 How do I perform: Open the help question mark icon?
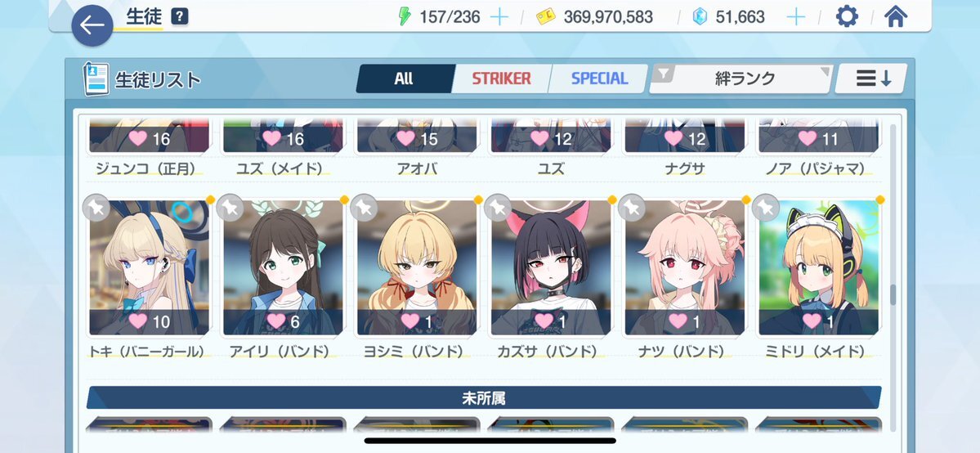(x=179, y=17)
